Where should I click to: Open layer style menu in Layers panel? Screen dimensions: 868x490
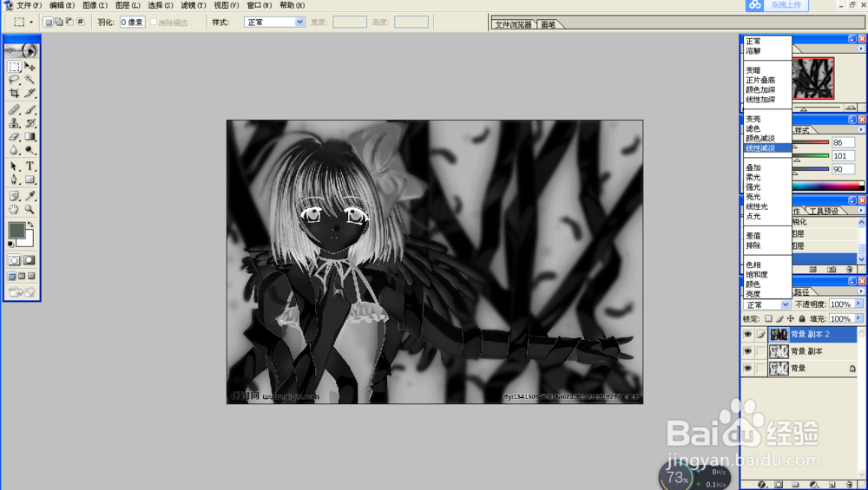762,485
